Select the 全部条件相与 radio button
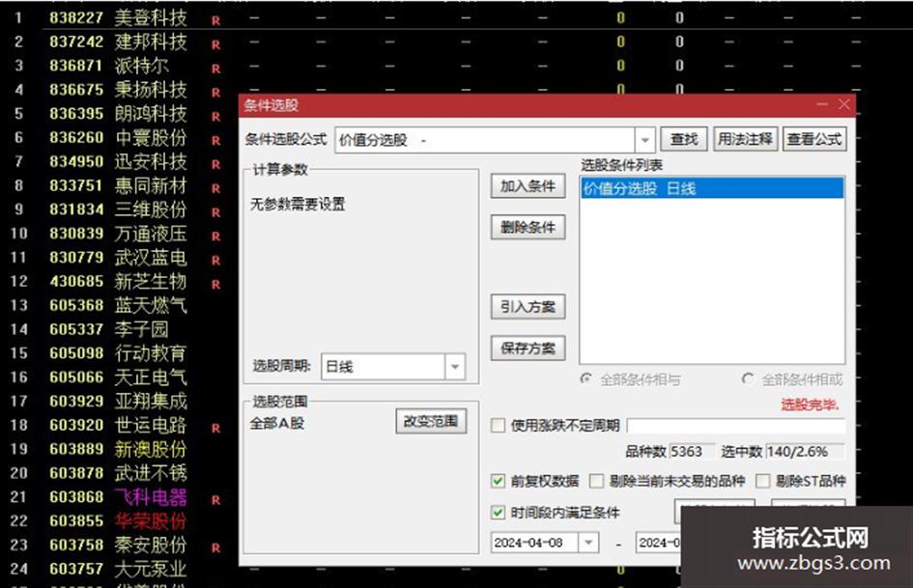The height and width of the screenshot is (588, 913). [586, 379]
